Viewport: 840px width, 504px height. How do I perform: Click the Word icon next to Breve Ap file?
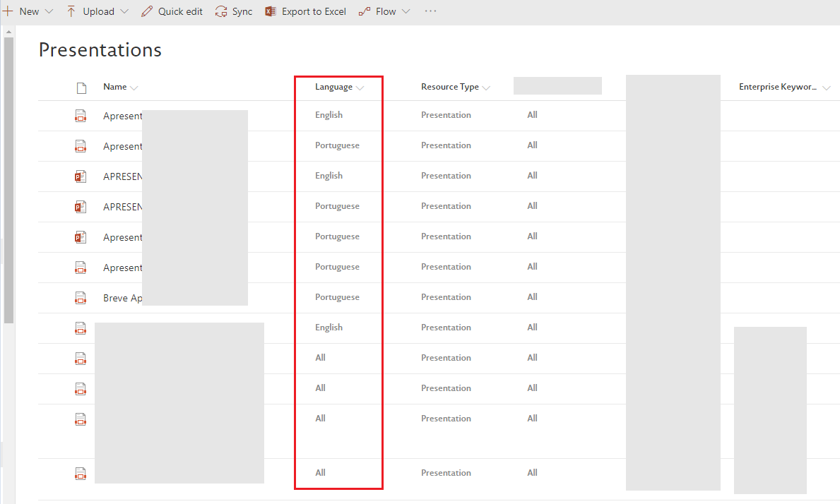(81, 297)
